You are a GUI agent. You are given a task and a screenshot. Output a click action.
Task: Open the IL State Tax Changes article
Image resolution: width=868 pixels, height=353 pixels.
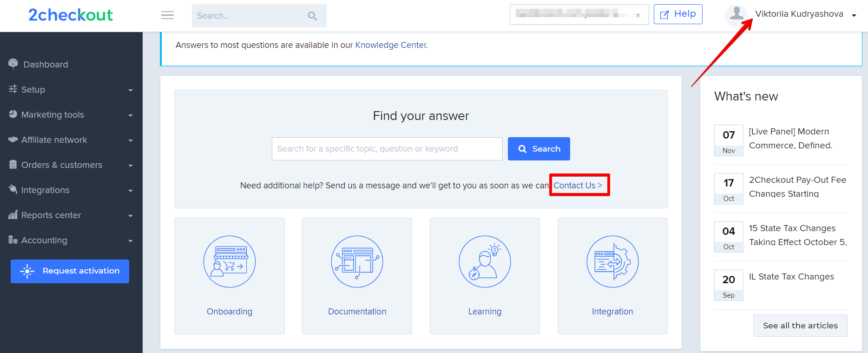(791, 277)
